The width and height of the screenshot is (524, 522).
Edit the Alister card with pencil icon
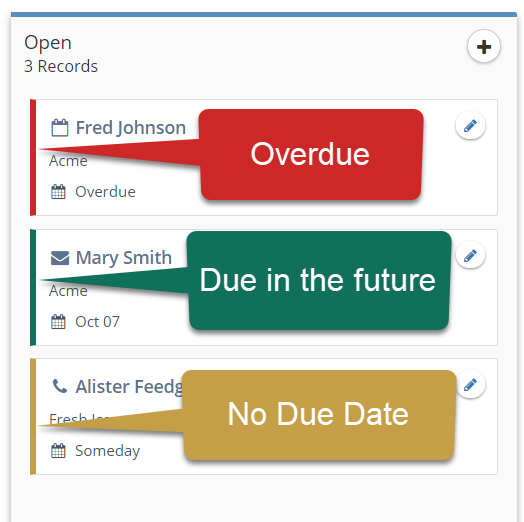(470, 384)
